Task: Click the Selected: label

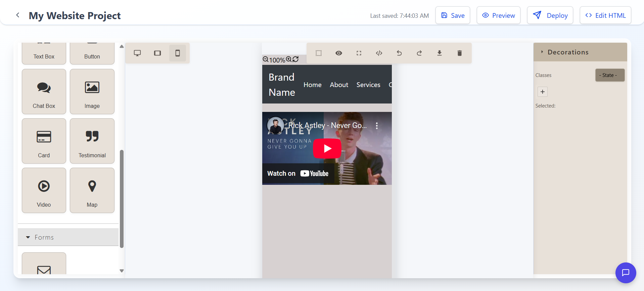Action: click(545, 106)
